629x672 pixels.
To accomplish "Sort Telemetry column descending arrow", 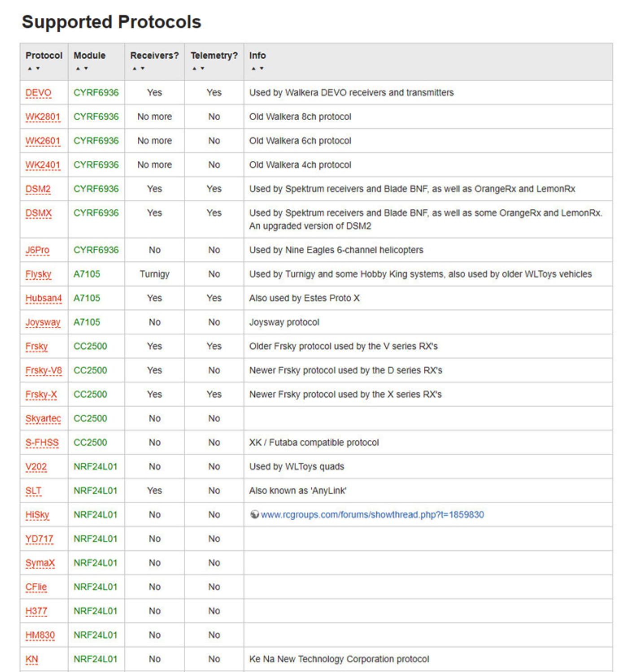I will coord(203,69).
